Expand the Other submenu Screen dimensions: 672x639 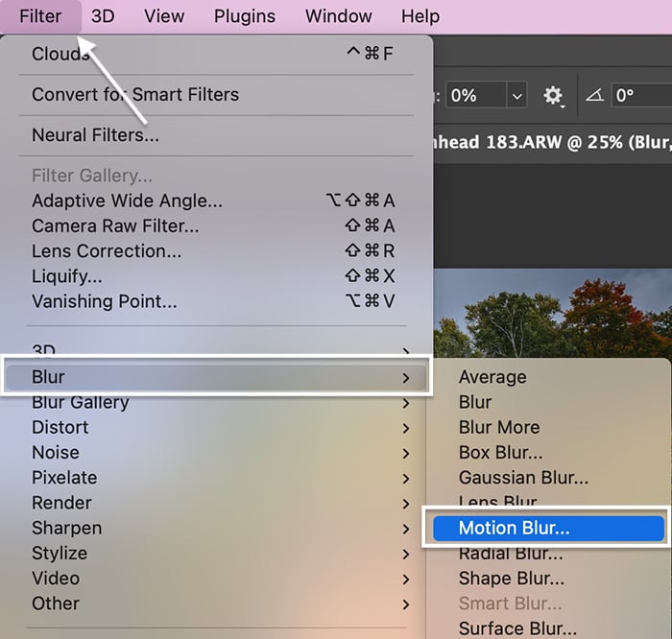(216, 603)
